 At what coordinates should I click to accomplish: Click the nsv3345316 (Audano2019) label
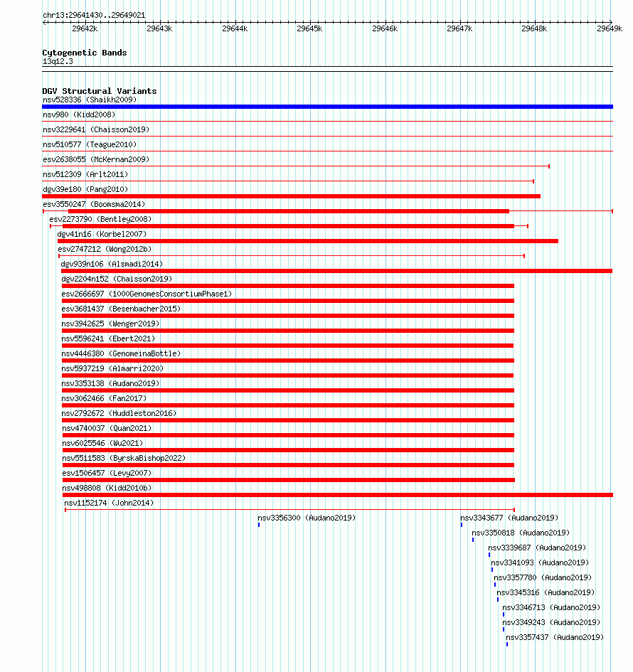click(x=546, y=593)
